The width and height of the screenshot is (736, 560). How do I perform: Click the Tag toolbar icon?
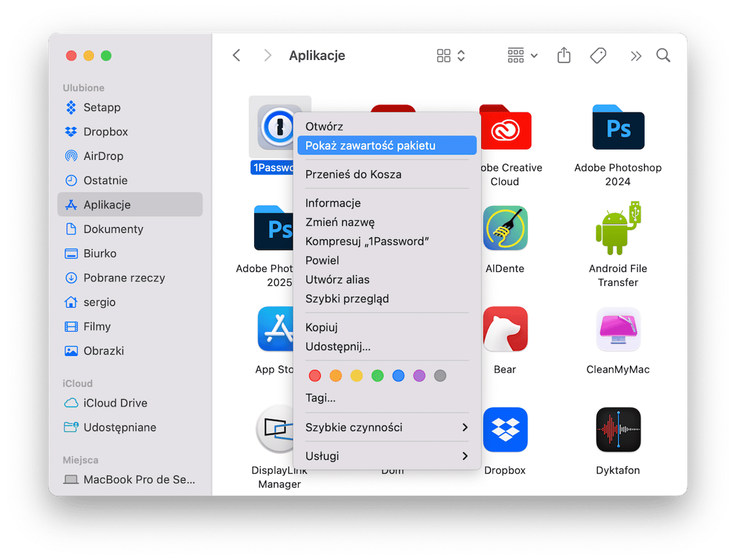pos(598,56)
